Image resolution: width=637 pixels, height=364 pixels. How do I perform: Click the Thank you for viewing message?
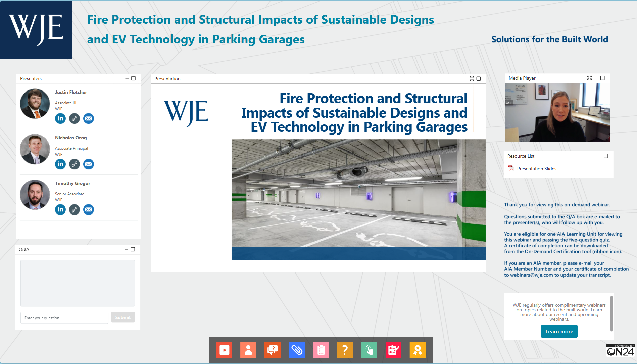[x=557, y=205]
